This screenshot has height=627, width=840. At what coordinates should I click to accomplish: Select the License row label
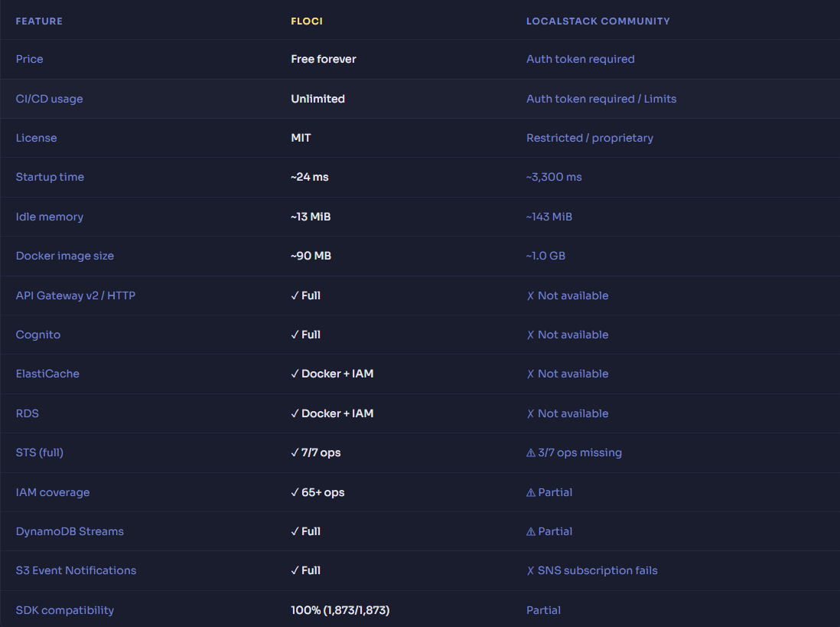[36, 138]
